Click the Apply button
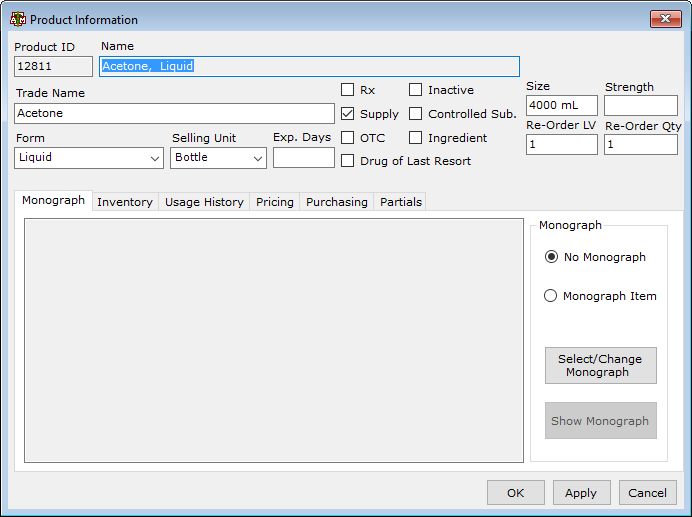The height and width of the screenshot is (517, 692). pyautogui.click(x=581, y=493)
